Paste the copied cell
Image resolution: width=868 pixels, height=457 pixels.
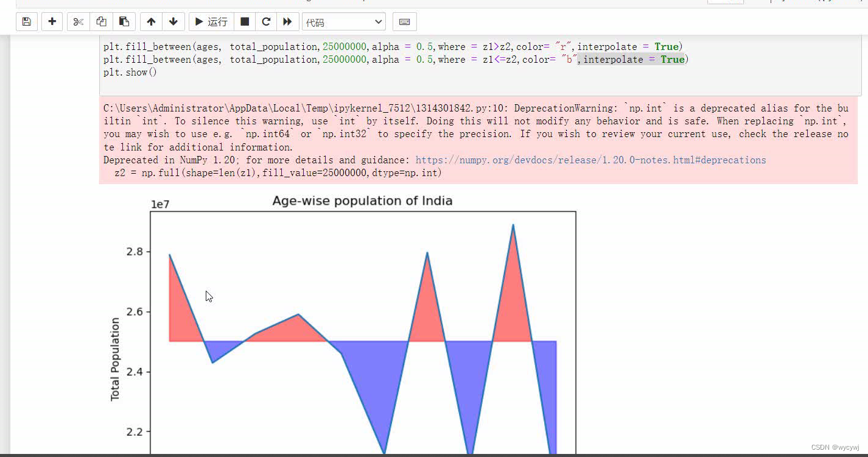pos(124,21)
